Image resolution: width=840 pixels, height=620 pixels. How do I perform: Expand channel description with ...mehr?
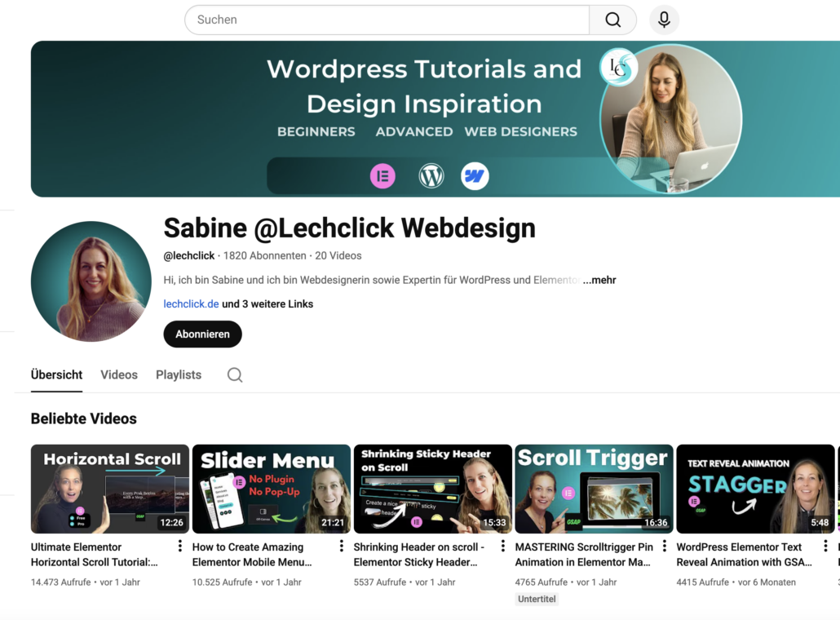(x=599, y=280)
